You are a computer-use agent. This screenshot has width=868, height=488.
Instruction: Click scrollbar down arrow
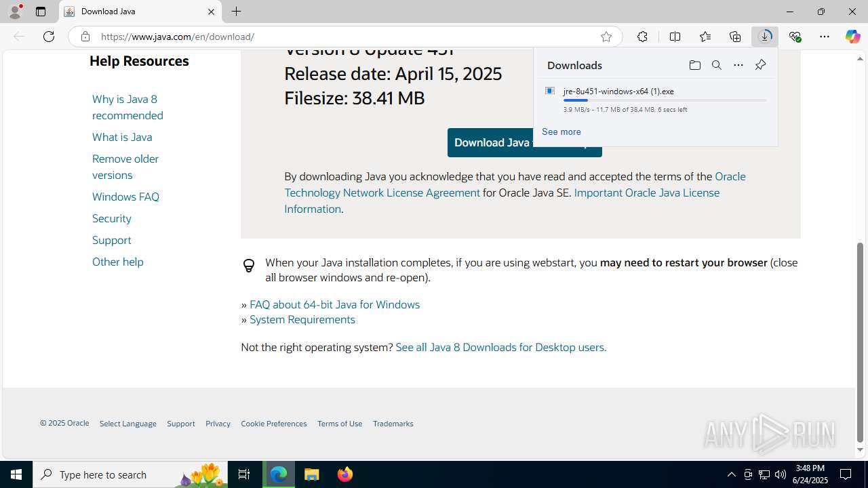tap(861, 449)
